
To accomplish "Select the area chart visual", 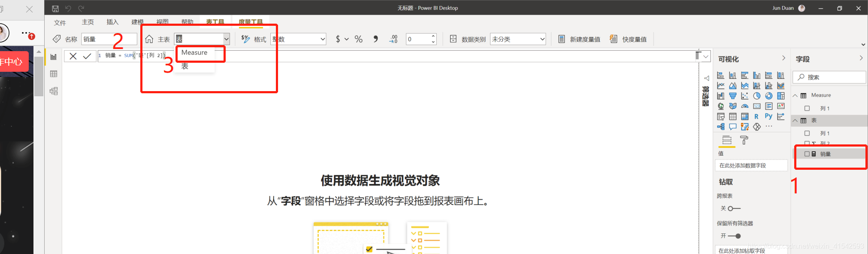I will tap(733, 86).
